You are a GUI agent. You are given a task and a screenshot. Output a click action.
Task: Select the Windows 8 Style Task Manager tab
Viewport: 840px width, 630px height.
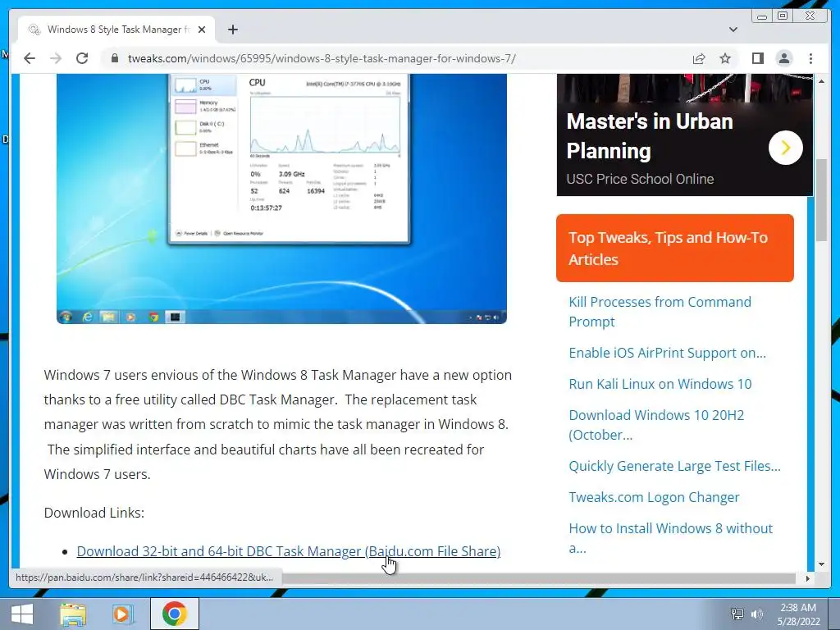[x=116, y=30]
